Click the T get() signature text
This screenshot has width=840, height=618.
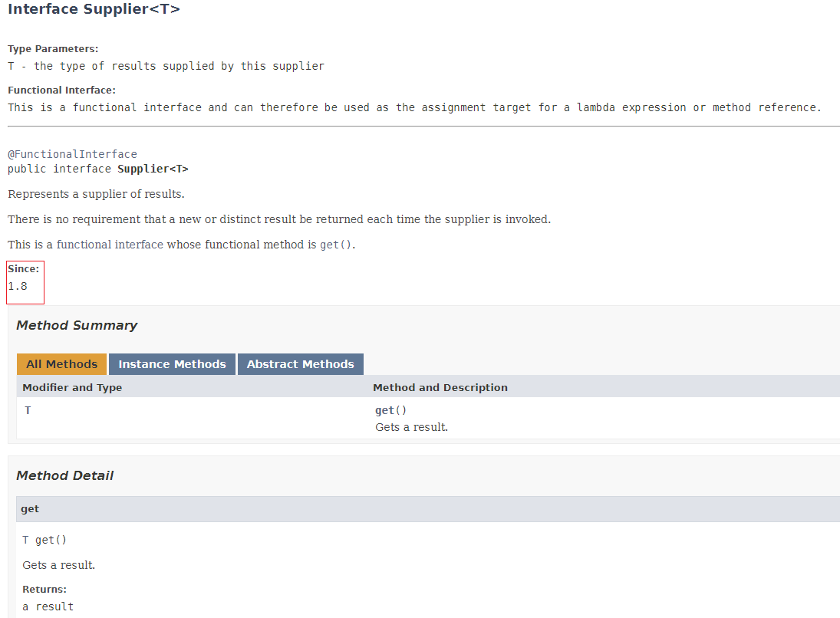(44, 540)
